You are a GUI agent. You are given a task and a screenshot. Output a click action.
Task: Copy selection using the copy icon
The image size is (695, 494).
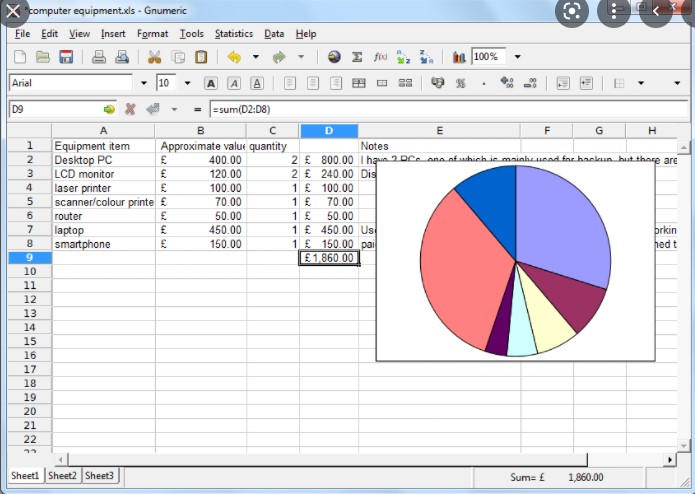[x=178, y=57]
